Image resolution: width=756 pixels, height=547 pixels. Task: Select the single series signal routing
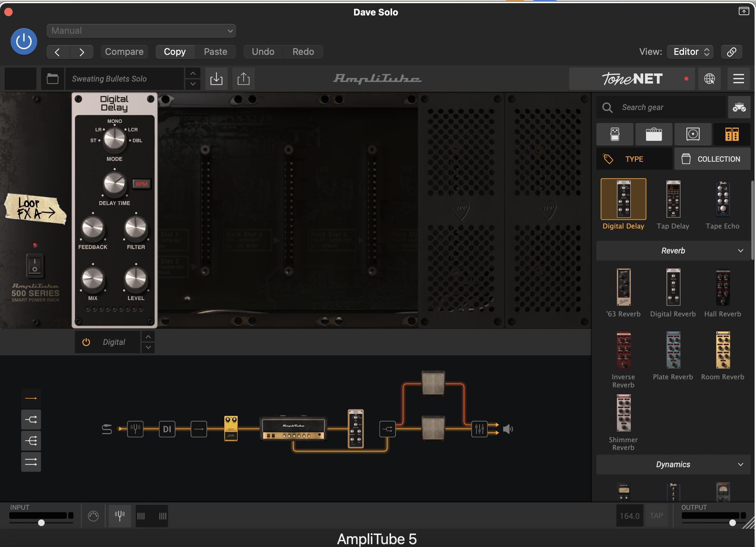pos(31,398)
